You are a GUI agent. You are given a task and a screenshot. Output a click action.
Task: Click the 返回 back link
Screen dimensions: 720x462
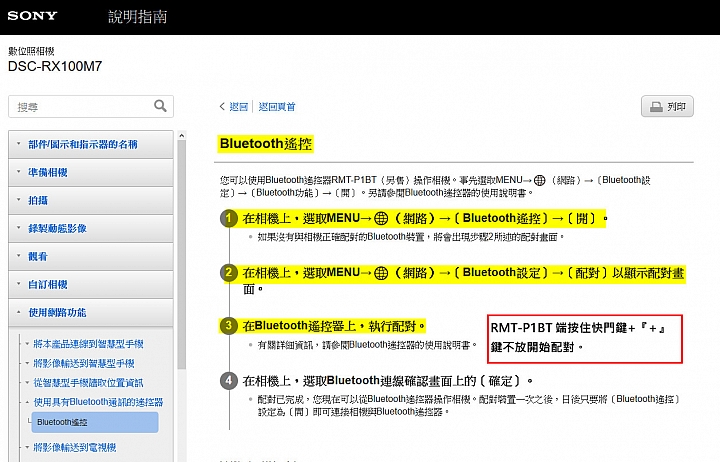(x=239, y=107)
